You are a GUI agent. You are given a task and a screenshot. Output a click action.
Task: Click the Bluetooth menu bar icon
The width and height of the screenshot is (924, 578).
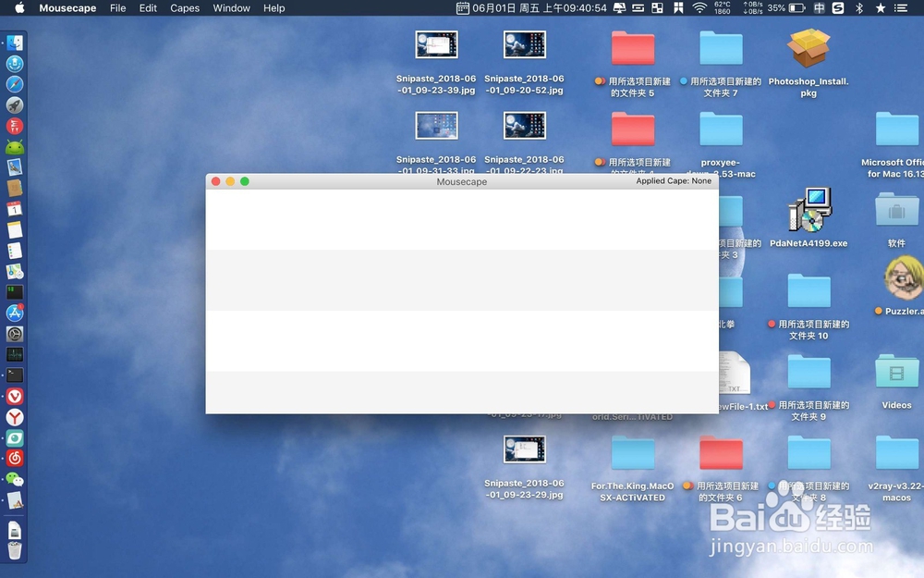(x=859, y=7)
